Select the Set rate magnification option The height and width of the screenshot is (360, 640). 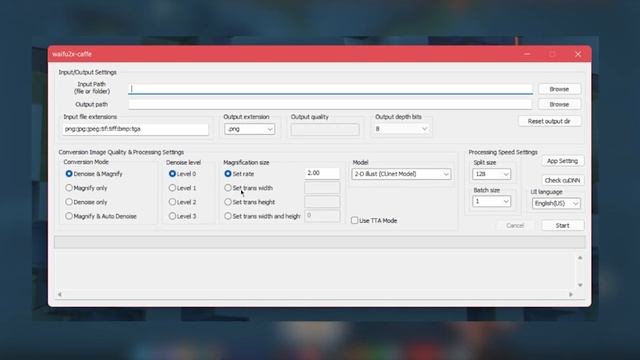239,174
